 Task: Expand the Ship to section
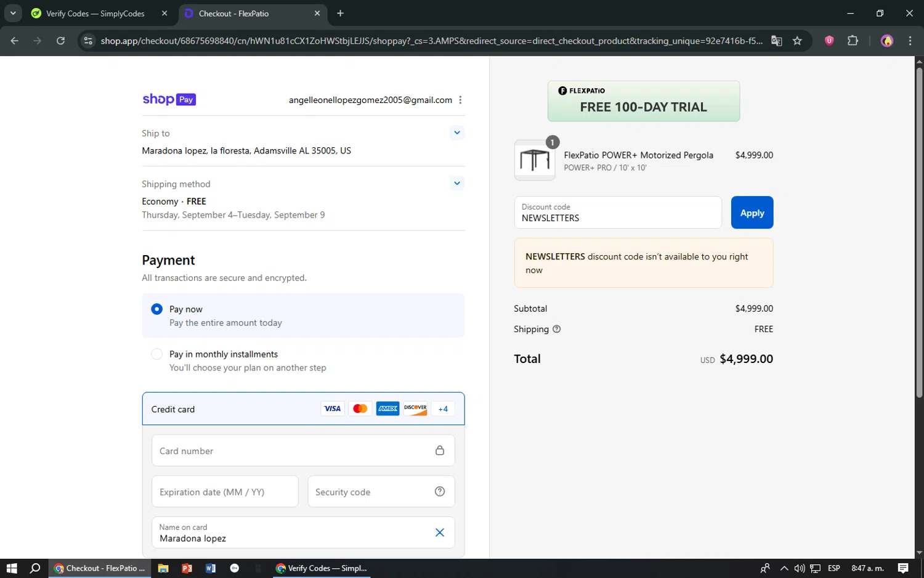457,132
